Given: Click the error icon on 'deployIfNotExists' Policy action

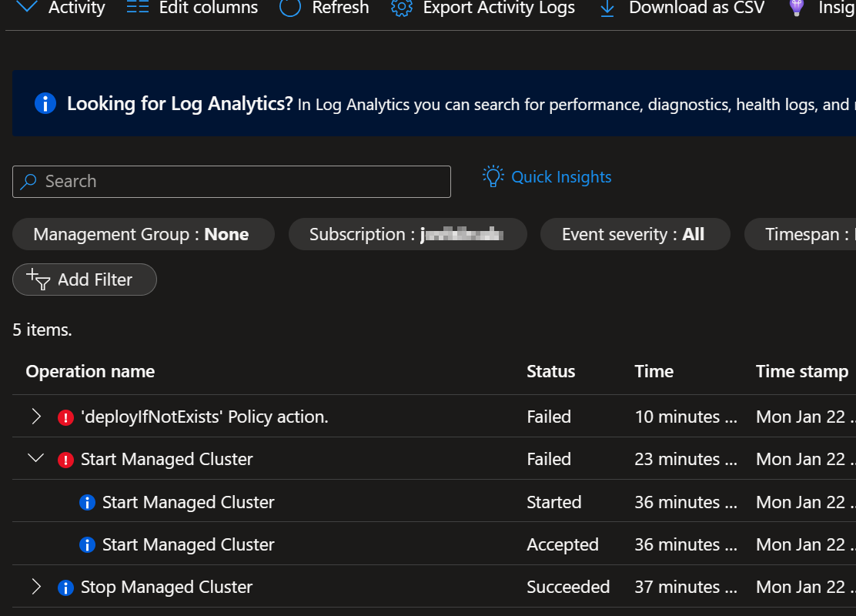Looking at the screenshot, I should pyautogui.click(x=65, y=417).
